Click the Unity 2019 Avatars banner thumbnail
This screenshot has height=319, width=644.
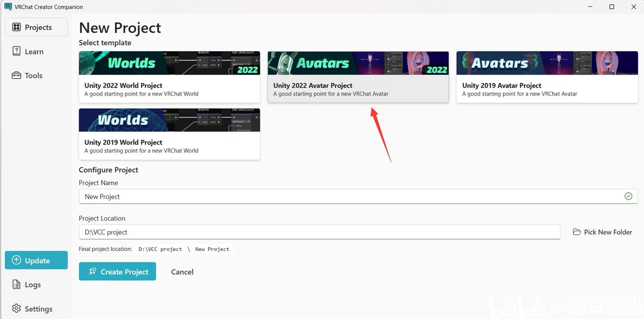[547, 63]
